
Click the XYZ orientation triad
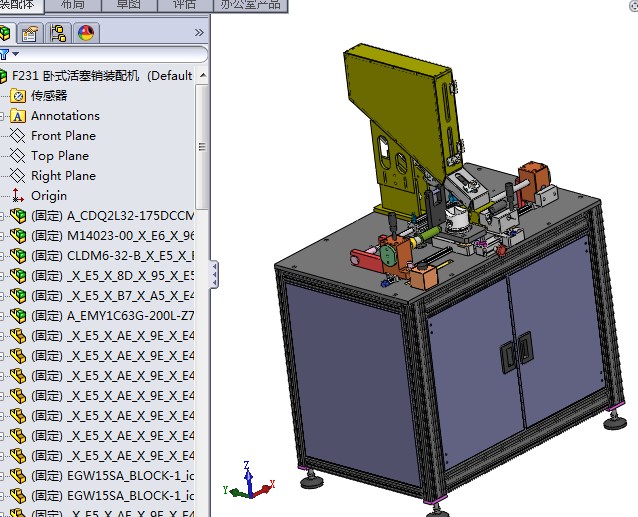point(249,482)
